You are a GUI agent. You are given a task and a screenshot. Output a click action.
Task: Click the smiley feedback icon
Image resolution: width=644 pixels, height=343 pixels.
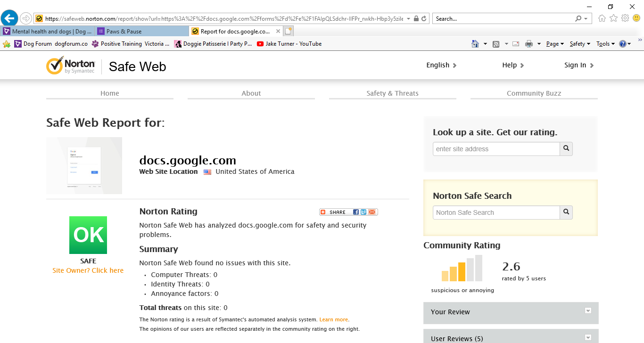point(636,18)
